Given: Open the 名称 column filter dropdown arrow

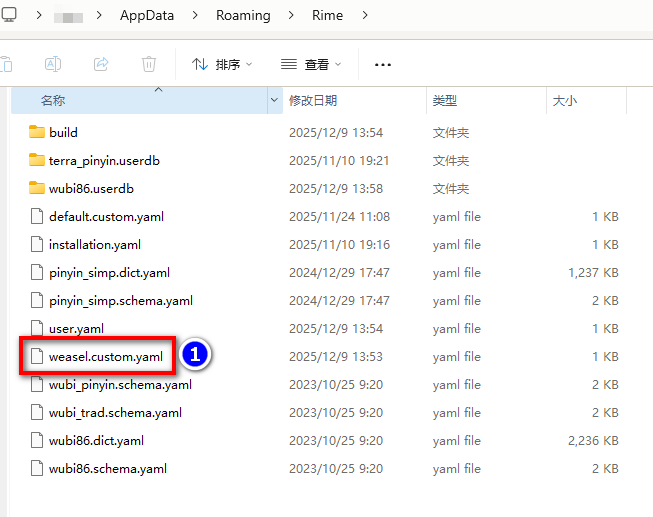Looking at the screenshot, I should click(274, 100).
